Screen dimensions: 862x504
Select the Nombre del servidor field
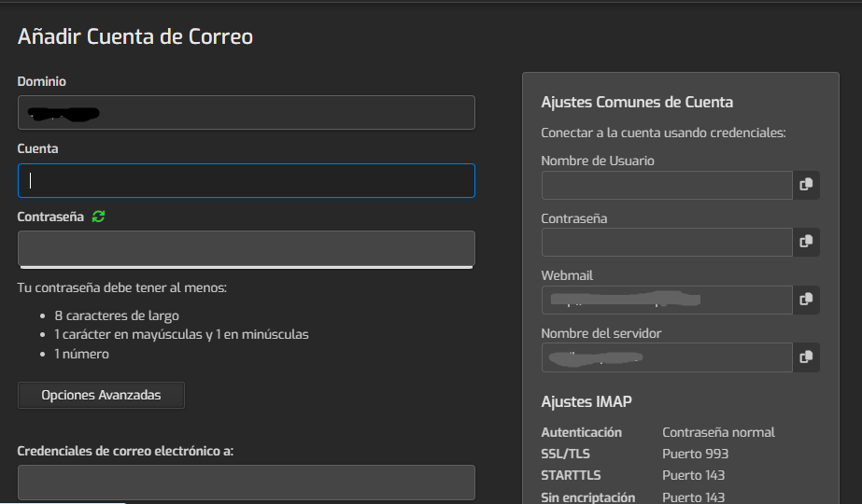pos(666,357)
